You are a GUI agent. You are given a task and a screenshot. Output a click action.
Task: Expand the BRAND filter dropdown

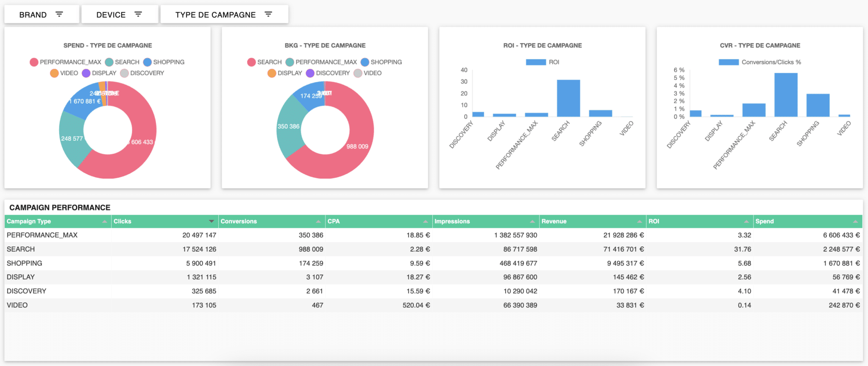click(x=42, y=14)
